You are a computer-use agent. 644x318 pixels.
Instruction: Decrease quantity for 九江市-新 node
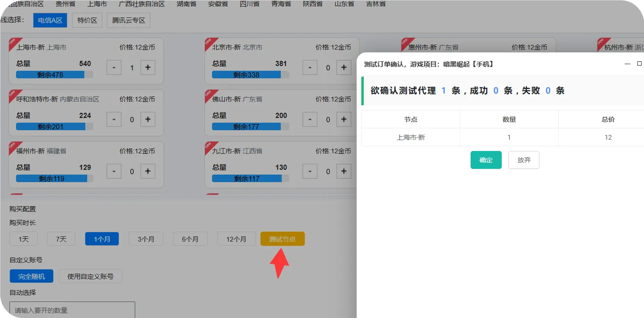310,171
